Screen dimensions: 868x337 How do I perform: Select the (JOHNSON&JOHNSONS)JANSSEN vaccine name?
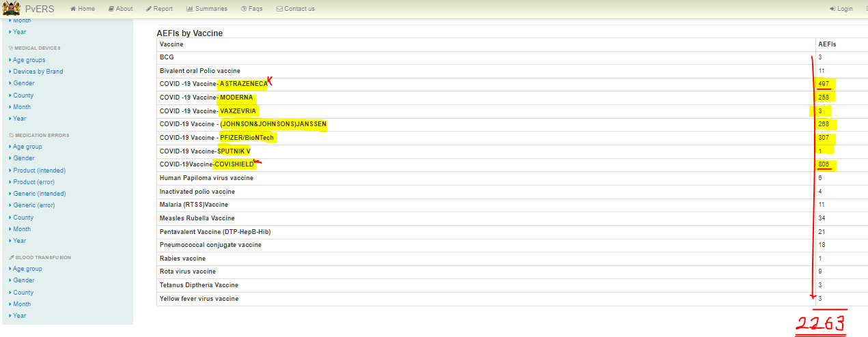click(x=273, y=125)
